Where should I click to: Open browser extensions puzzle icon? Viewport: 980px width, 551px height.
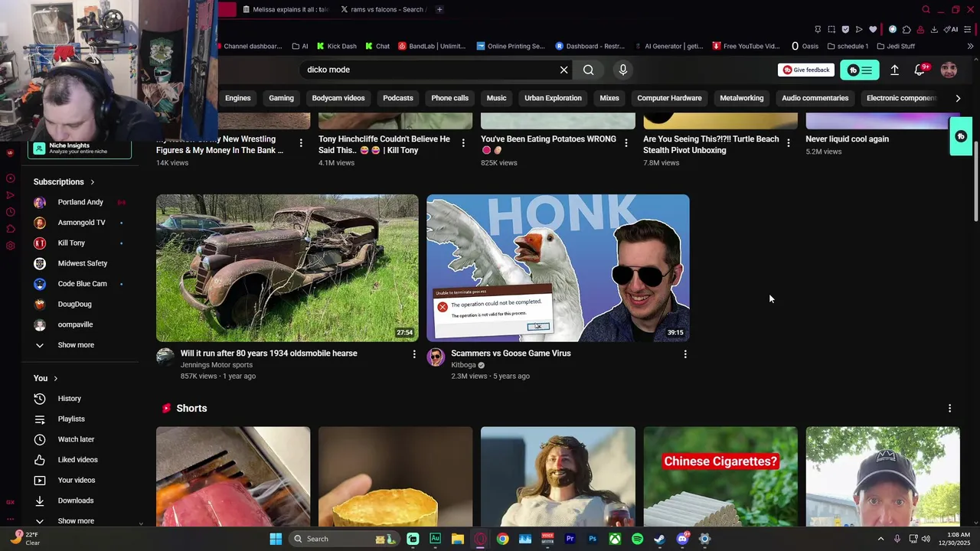(906, 30)
